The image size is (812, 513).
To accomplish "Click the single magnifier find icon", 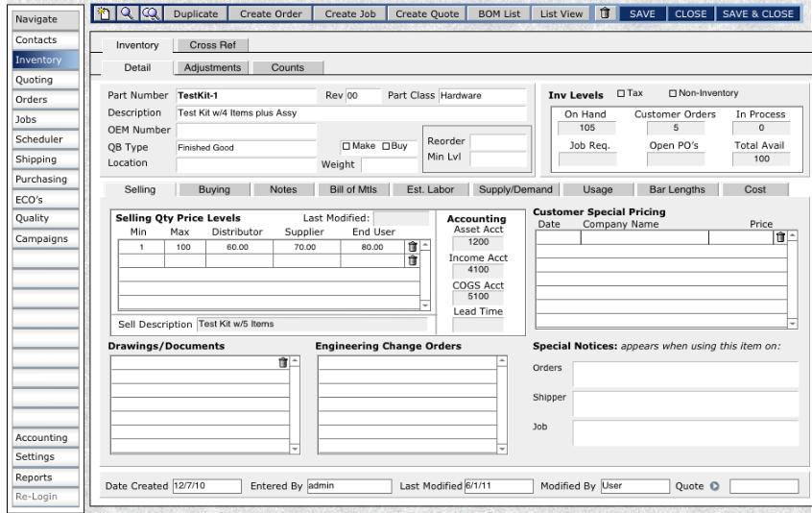I will [127, 13].
